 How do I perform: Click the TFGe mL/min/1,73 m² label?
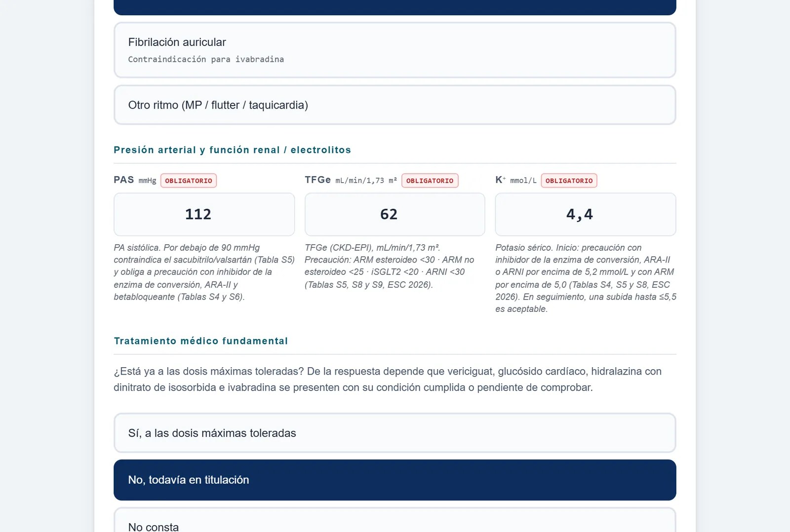tap(351, 180)
